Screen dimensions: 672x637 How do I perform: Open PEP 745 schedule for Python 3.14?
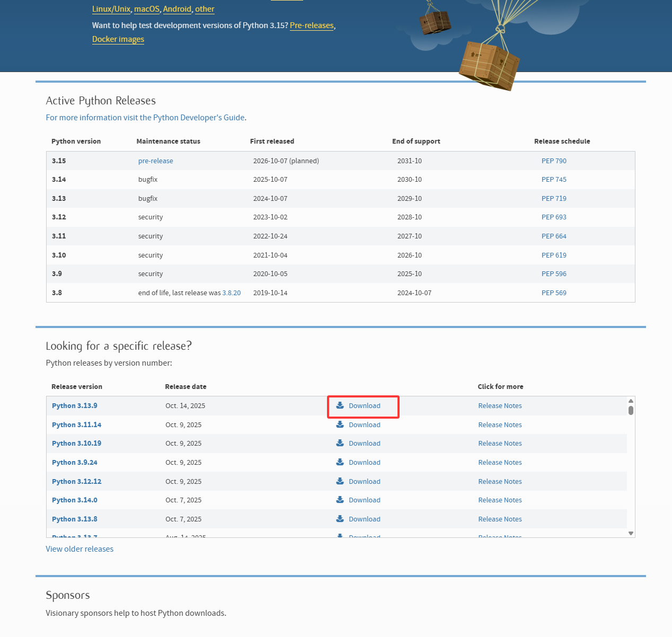click(x=554, y=179)
